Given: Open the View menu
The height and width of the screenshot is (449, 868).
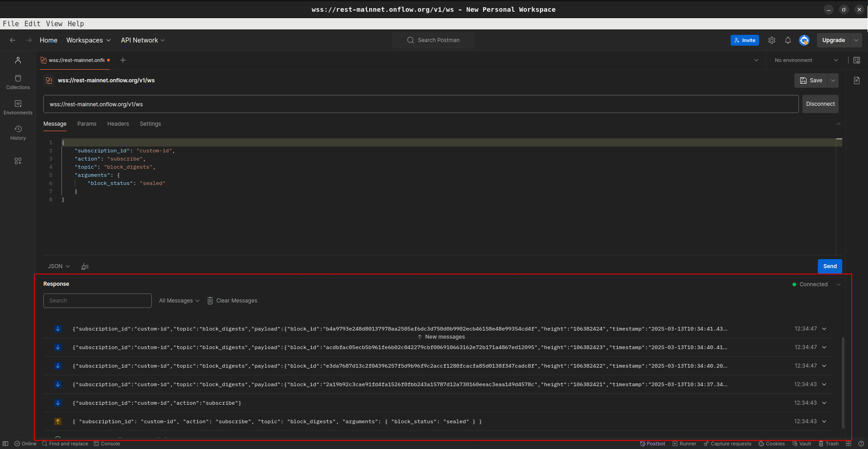Looking at the screenshot, I should point(54,24).
